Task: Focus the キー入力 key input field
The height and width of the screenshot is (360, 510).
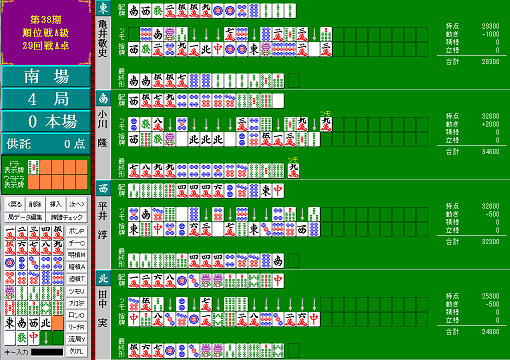Action: 47,352
